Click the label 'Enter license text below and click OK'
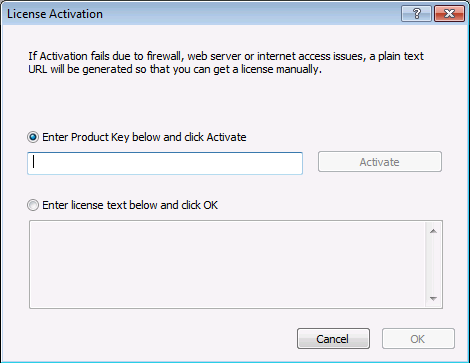 pos(130,205)
